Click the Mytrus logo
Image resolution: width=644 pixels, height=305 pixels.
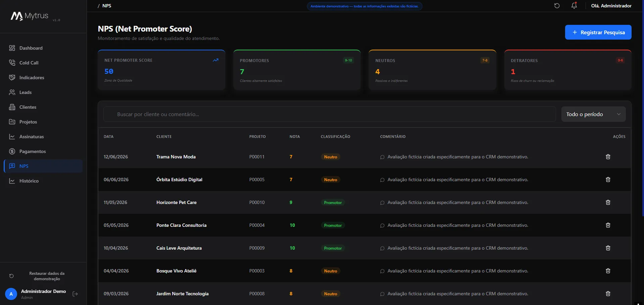point(30,16)
